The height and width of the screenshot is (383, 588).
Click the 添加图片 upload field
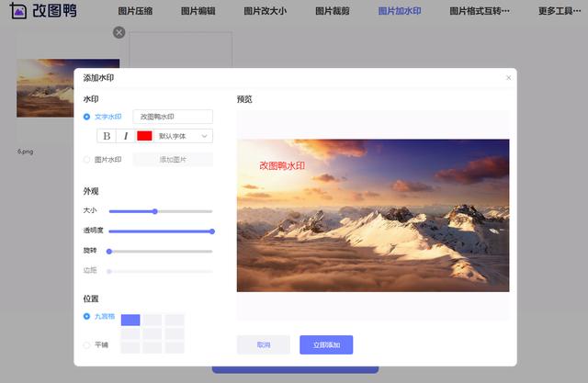click(x=173, y=160)
